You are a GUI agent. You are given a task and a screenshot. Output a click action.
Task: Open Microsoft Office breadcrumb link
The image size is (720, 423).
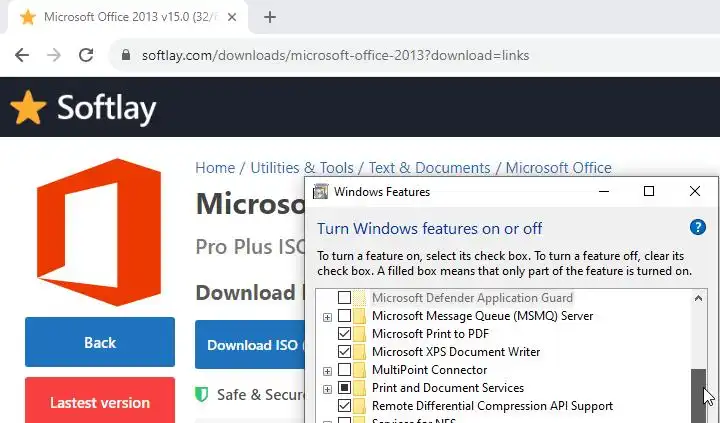[558, 168]
